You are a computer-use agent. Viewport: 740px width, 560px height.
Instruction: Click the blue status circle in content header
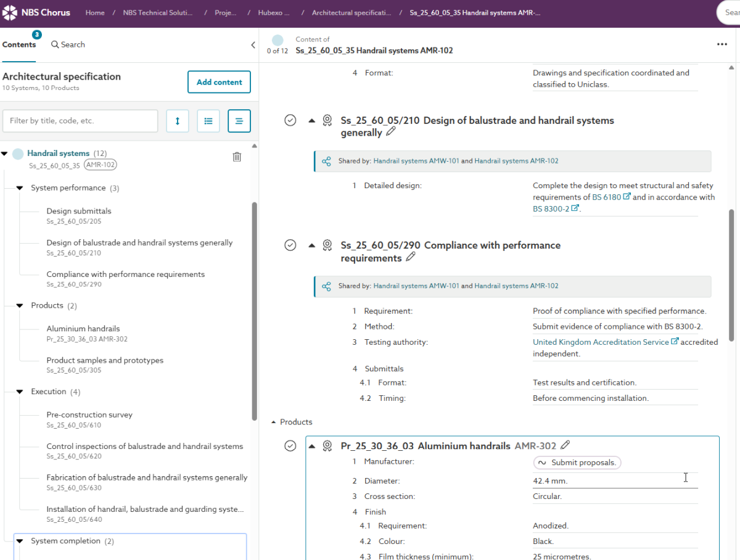pos(277,40)
